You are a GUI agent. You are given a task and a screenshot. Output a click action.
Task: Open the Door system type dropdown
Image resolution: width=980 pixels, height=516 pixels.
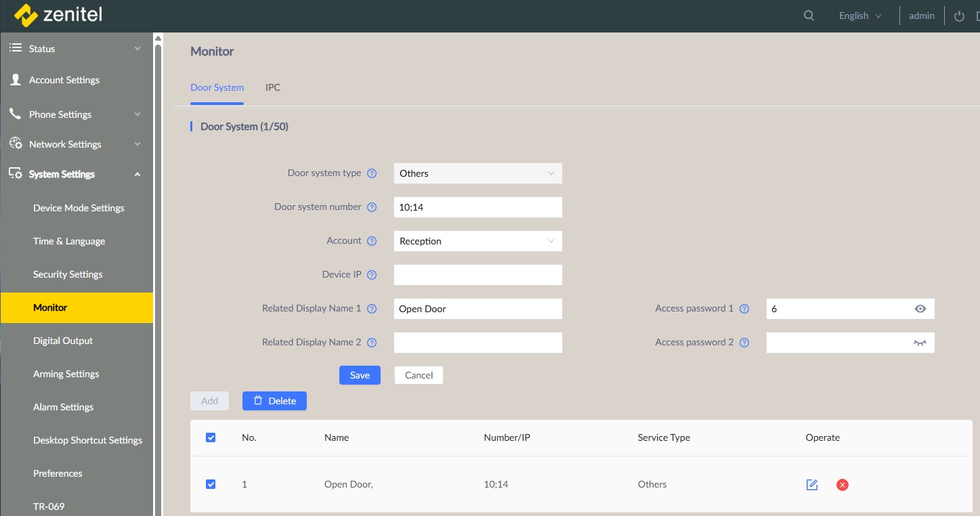(477, 173)
